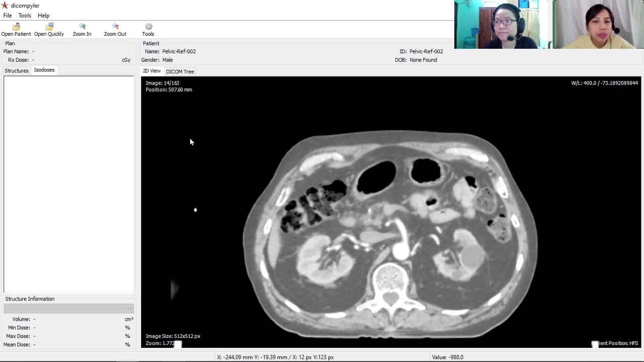The height and width of the screenshot is (362, 644).
Task: Click the W/L value text in viewer corner
Action: 604,83
